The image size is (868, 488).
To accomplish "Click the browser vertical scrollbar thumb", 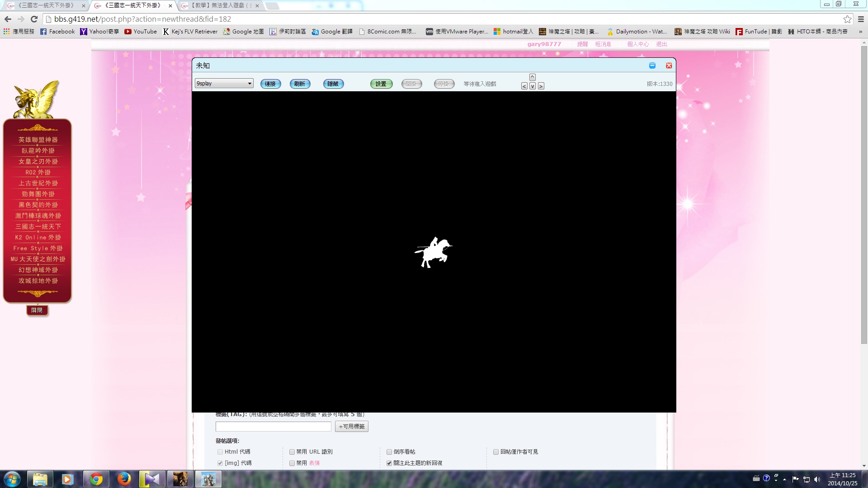I will [864, 194].
